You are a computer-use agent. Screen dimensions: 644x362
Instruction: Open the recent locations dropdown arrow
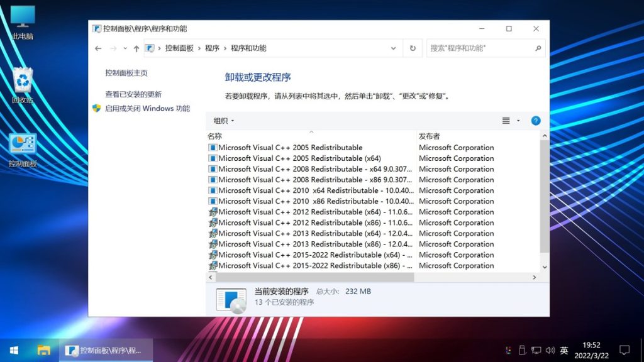[x=125, y=48]
